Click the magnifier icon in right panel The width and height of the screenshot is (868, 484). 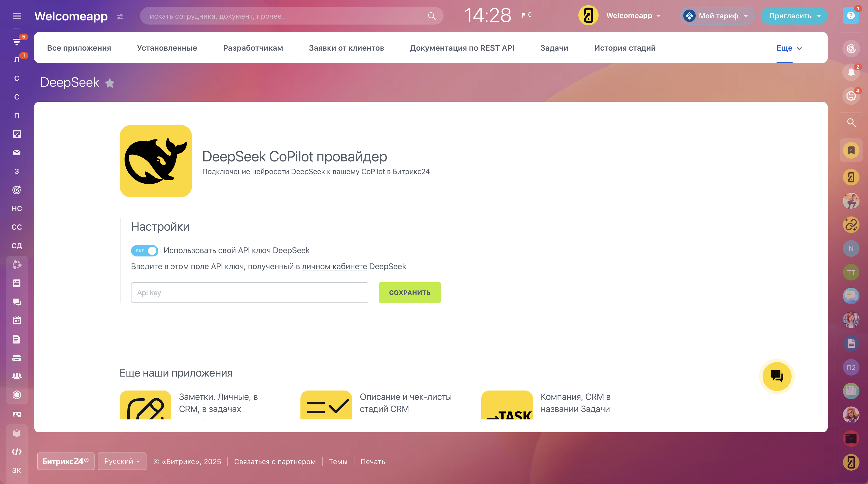click(851, 123)
